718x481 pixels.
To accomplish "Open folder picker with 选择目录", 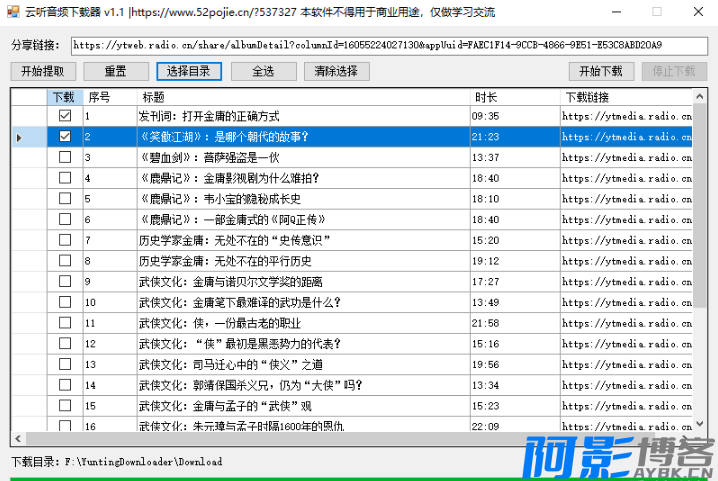I will click(x=189, y=71).
